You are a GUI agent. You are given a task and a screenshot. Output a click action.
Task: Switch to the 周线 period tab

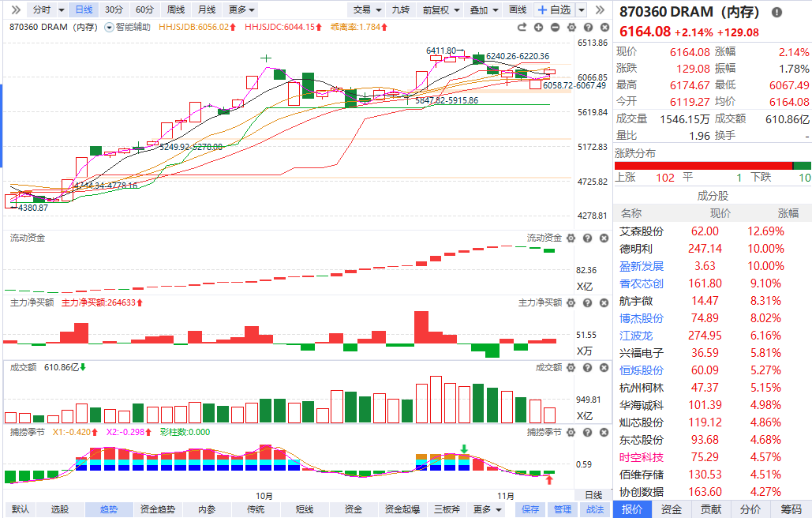click(175, 9)
